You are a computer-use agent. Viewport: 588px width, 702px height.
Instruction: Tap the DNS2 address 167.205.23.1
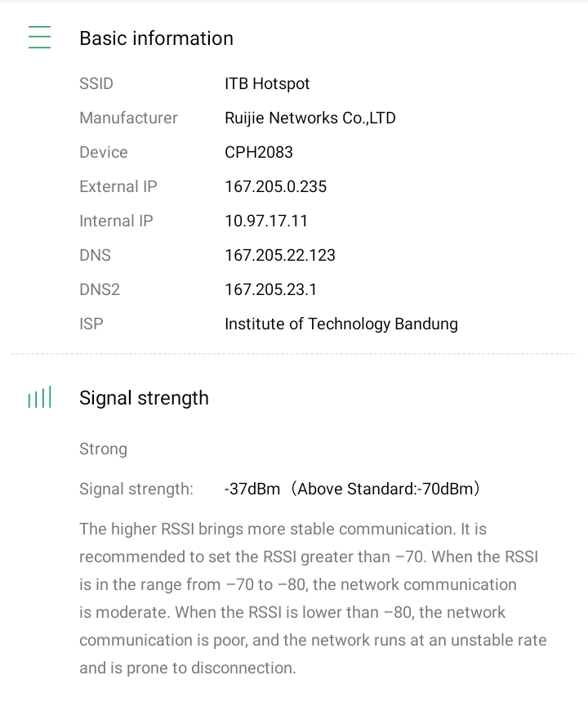270,289
